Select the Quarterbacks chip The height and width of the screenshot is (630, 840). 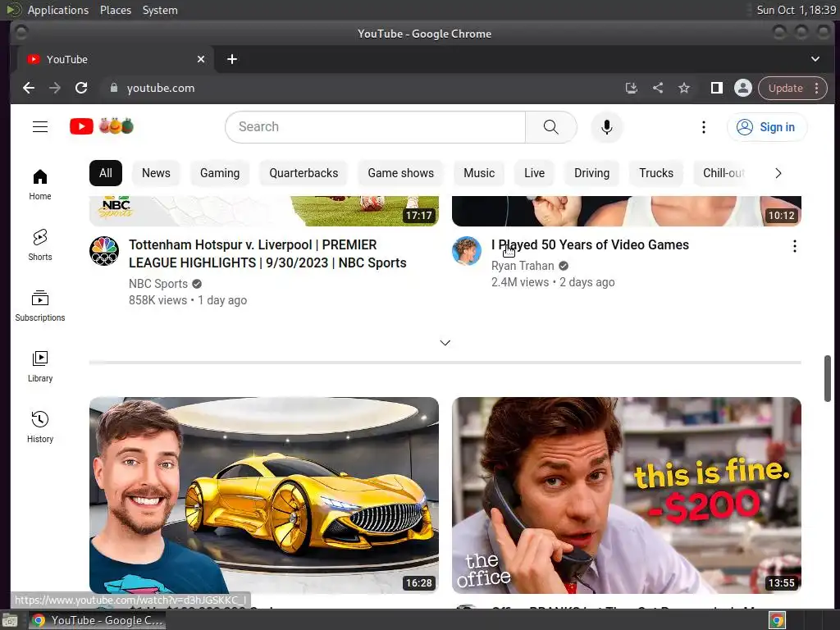tap(304, 173)
